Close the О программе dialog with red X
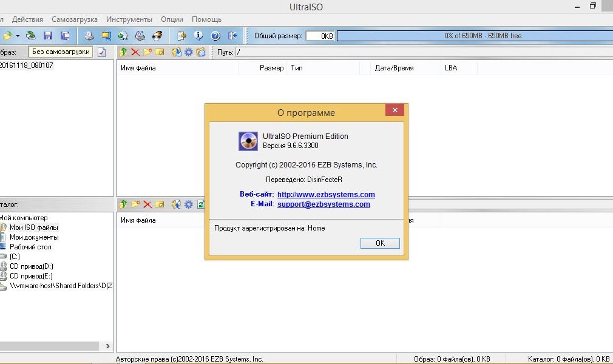The width and height of the screenshot is (613, 364). click(x=395, y=110)
